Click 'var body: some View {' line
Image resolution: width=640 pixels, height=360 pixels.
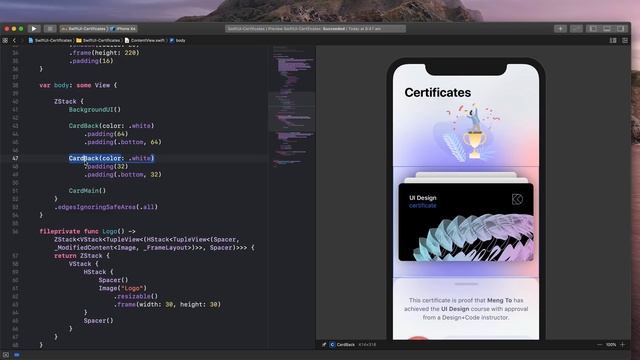pyautogui.click(x=78, y=85)
